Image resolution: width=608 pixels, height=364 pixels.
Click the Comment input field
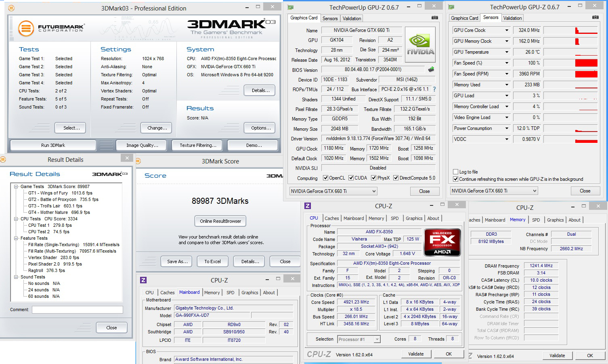78,310
